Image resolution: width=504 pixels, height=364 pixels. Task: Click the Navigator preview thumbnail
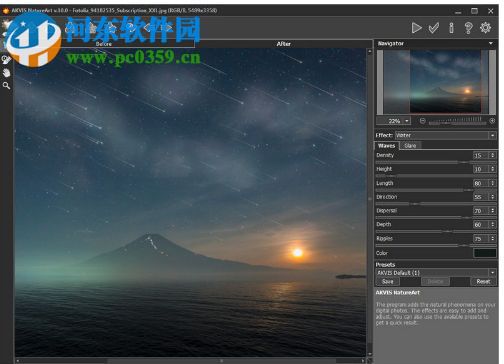pos(436,82)
